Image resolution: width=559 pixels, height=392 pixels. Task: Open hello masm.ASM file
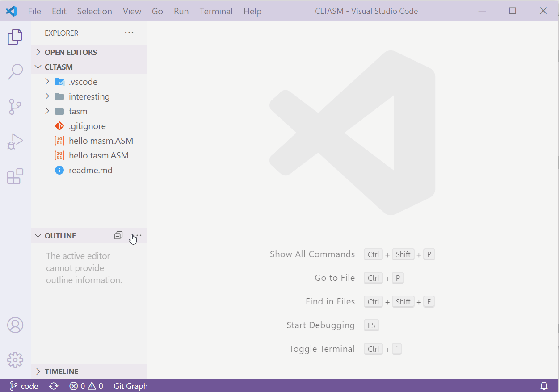[89, 141]
